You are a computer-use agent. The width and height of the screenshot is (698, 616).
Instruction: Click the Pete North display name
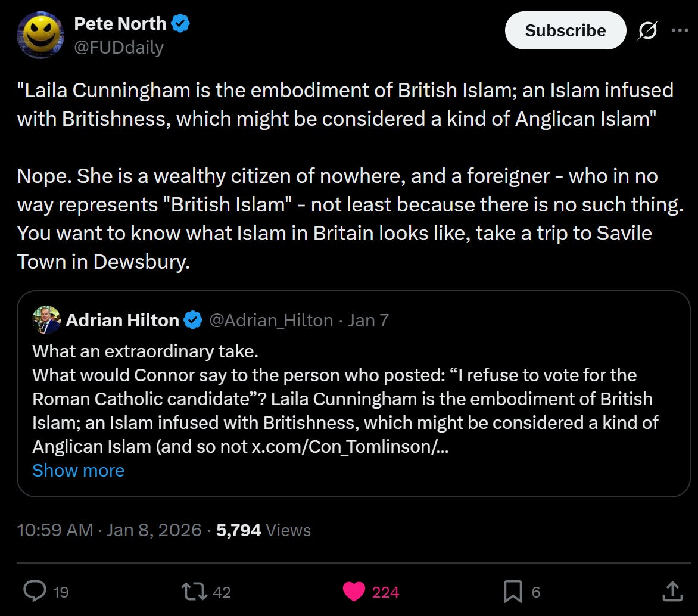120,24
